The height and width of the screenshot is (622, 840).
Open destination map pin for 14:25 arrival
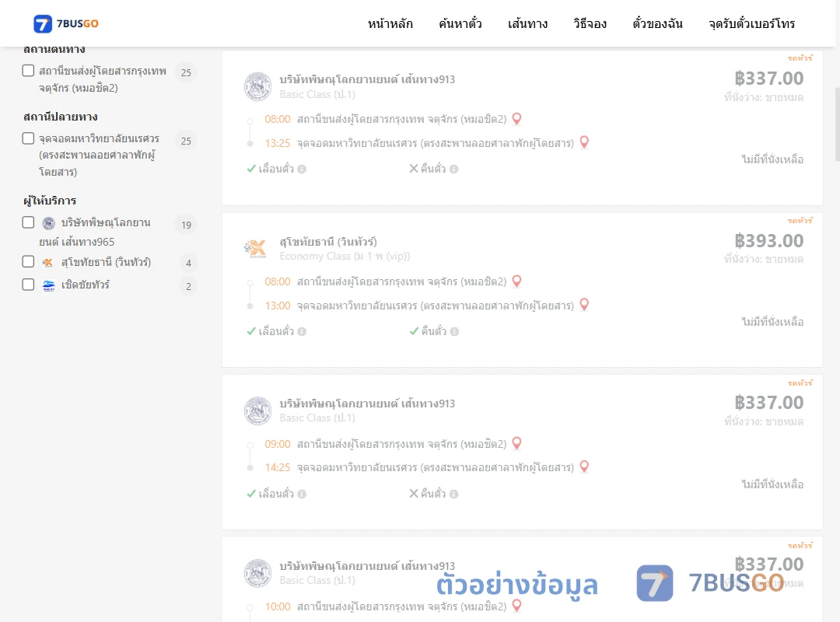(x=584, y=466)
